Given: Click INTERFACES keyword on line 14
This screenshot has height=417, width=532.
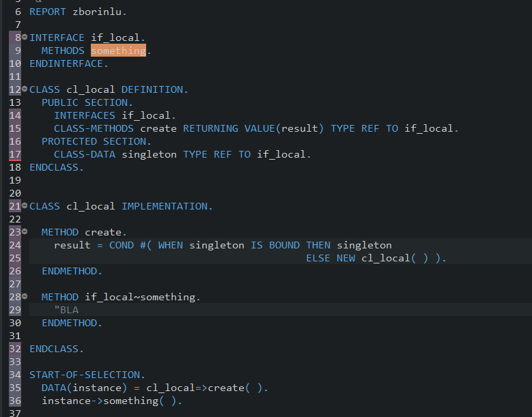Looking at the screenshot, I should [85, 115].
